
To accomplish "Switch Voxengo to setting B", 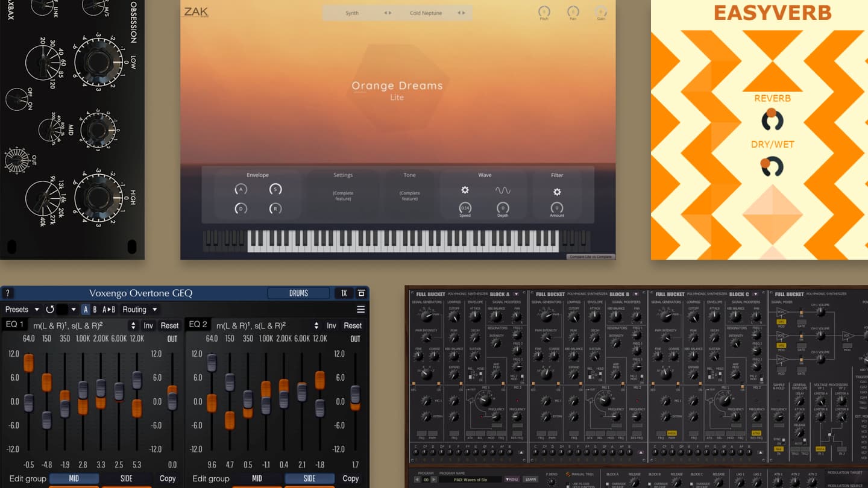I will [x=95, y=309].
